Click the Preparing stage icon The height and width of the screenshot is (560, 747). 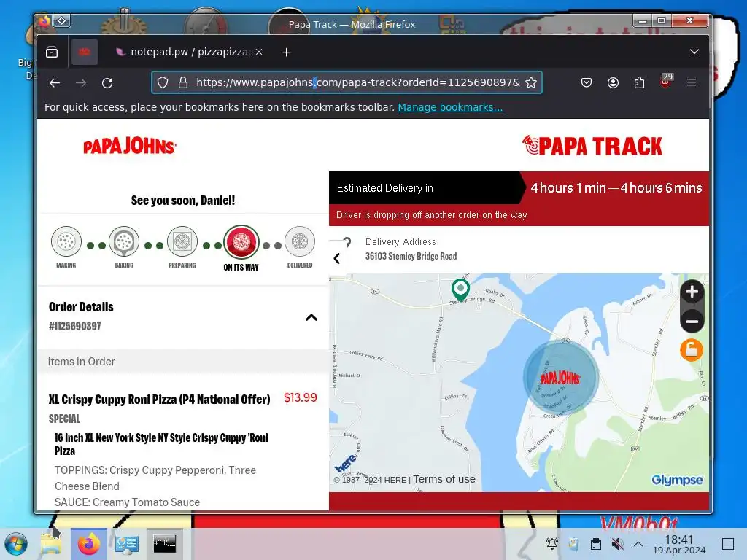[x=182, y=241]
